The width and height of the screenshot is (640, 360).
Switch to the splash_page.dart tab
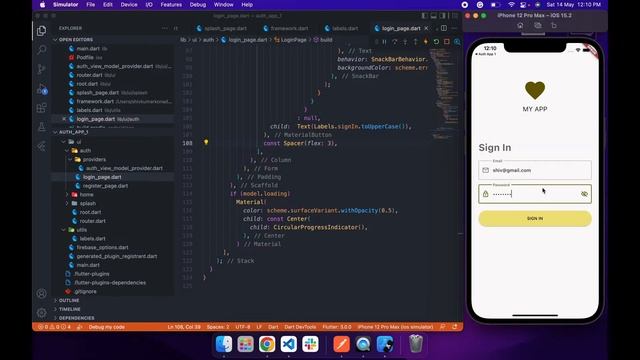coord(222,28)
